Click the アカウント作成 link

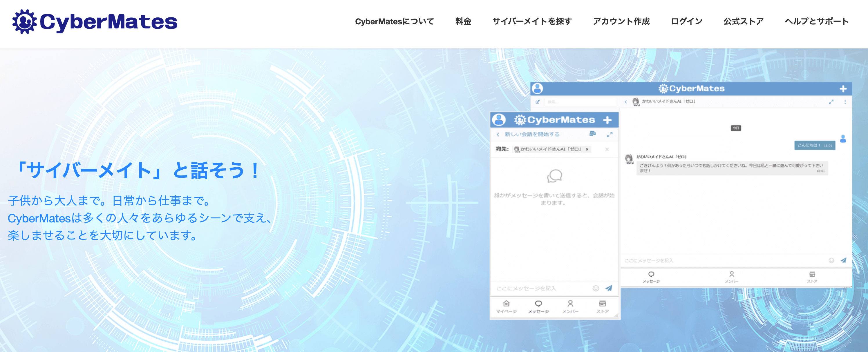[621, 21]
